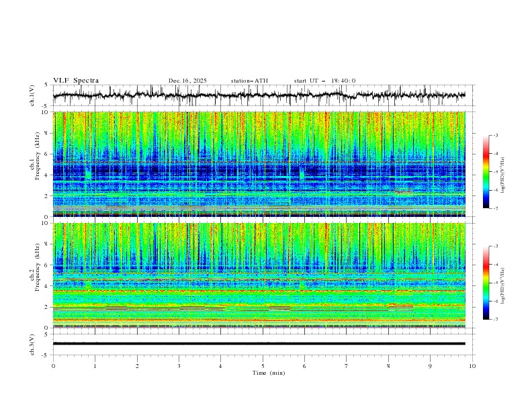The image size is (532, 411).
Task: Click the ch.3(V) axis tick "-5"
Action: [x=46, y=355]
